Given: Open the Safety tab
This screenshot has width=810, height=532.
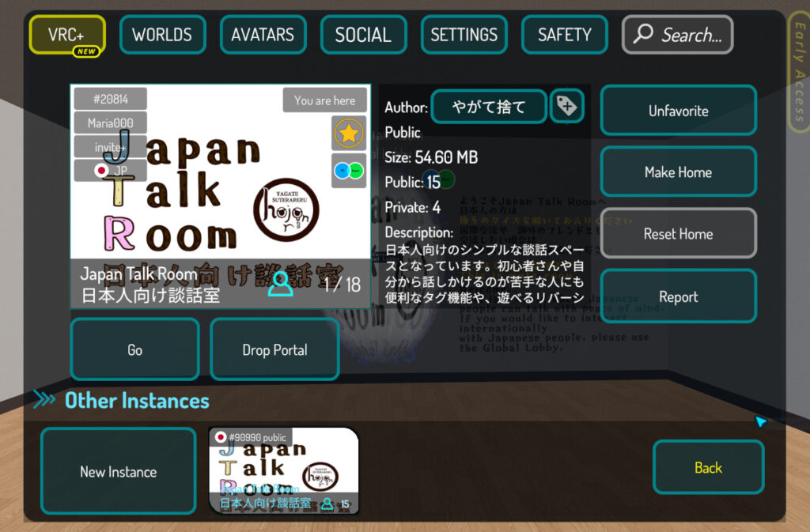Looking at the screenshot, I should tap(564, 35).
